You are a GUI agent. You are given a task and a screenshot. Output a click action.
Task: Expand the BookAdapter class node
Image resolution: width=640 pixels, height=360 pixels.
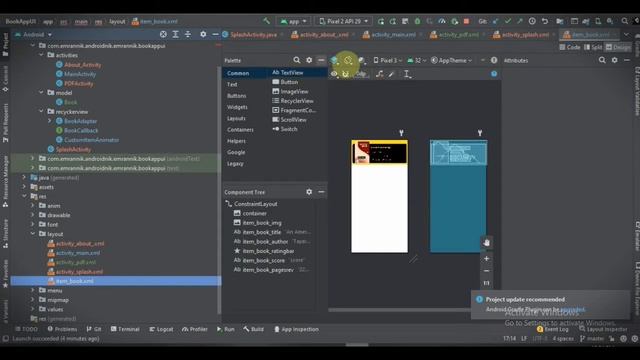pos(50,121)
